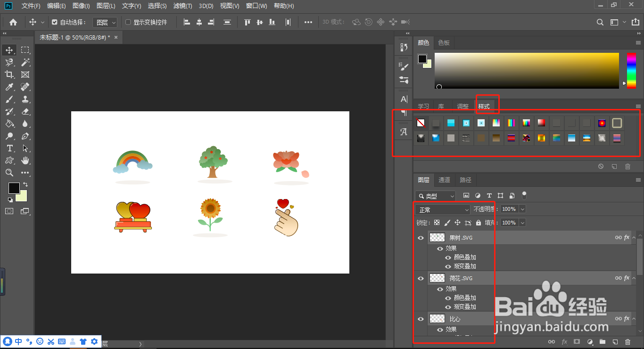
Task: Switch to the 调整 tab
Action: 463,107
